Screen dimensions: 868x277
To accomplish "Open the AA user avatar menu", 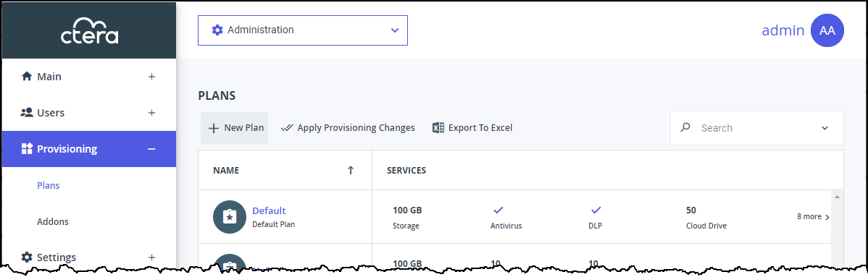I will point(827,30).
